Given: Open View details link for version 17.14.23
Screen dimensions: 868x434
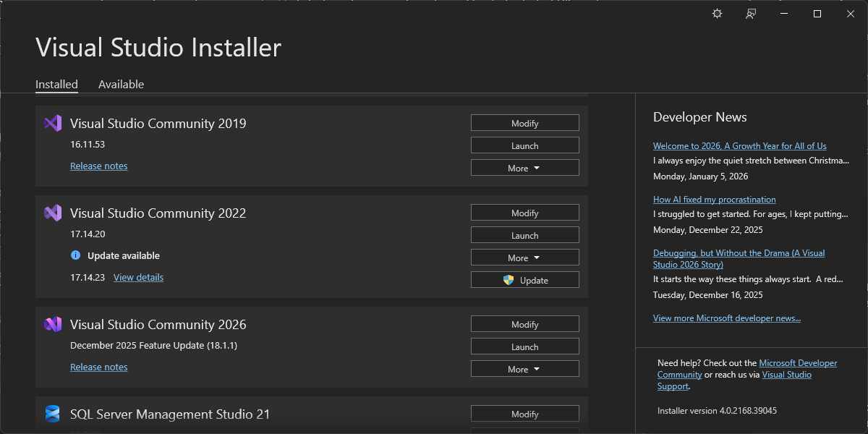Looking at the screenshot, I should tap(138, 277).
